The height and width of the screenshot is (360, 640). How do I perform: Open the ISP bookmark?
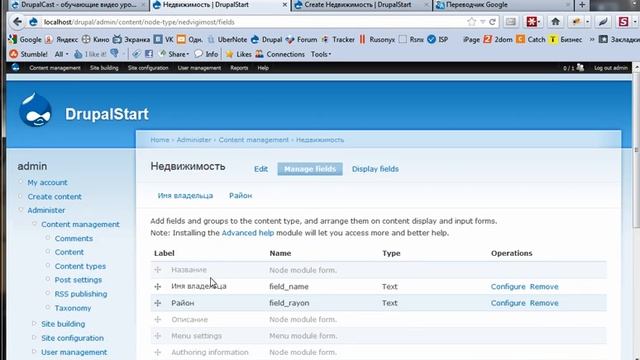click(438, 40)
